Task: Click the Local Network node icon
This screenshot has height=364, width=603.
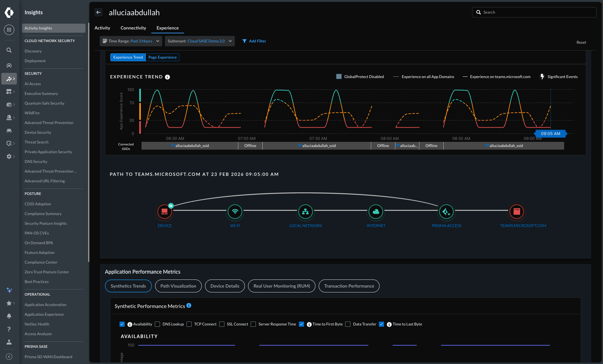Action: pyautogui.click(x=305, y=211)
